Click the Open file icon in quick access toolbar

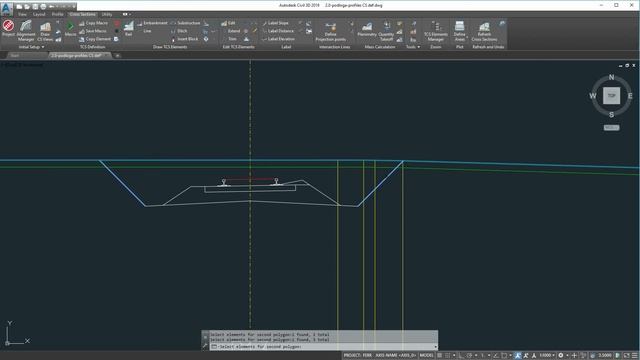27,7
